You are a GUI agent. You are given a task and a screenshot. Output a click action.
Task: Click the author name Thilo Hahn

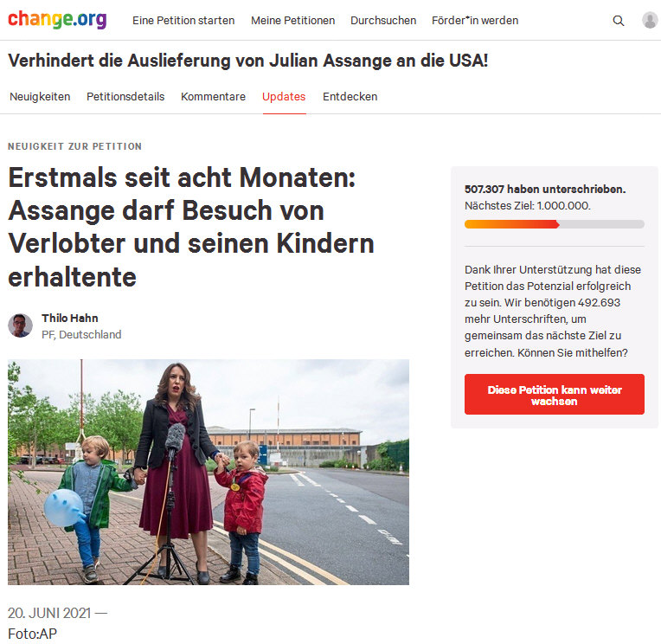[70, 318]
